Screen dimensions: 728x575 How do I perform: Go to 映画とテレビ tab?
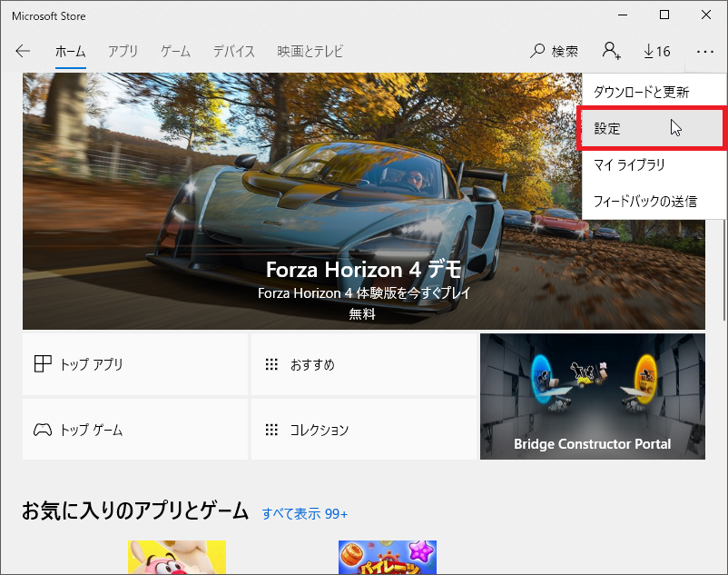pyautogui.click(x=310, y=52)
